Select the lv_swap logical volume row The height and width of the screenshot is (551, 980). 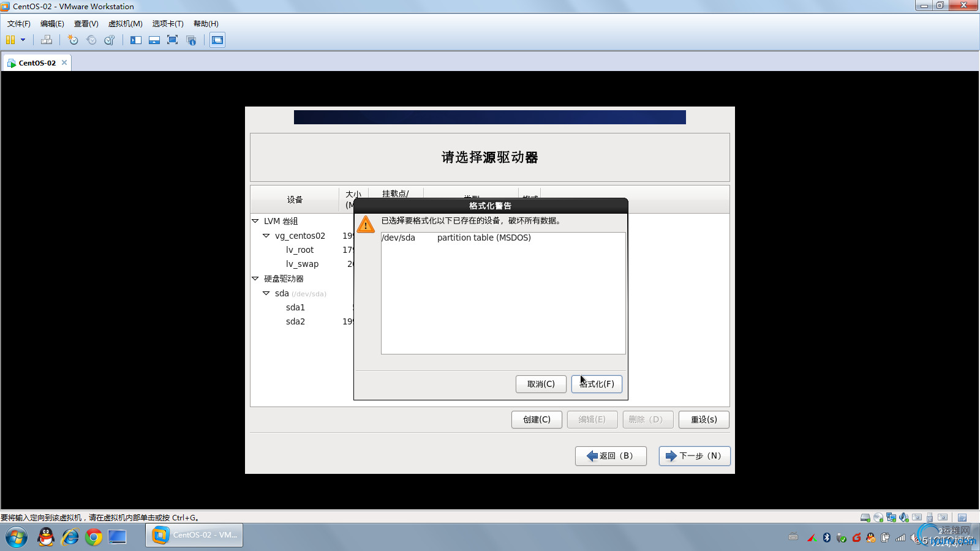pos(302,264)
